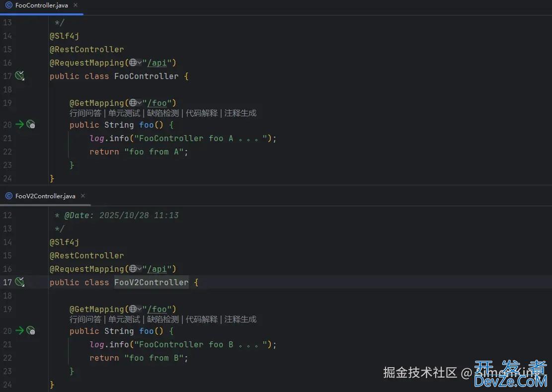The height and width of the screenshot is (392, 552).
Task: Click the globe endpoint gutter icon in FooV2Controller
Action: 31,331
